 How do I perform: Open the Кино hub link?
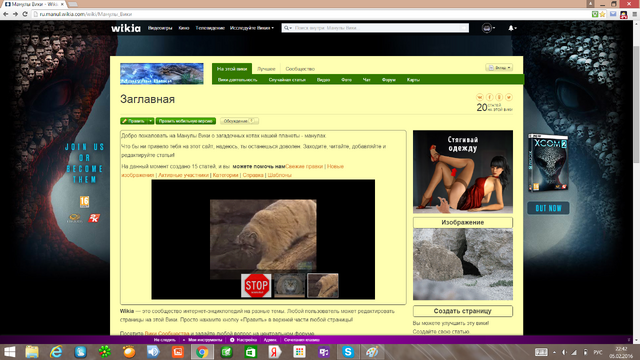pos(184,28)
